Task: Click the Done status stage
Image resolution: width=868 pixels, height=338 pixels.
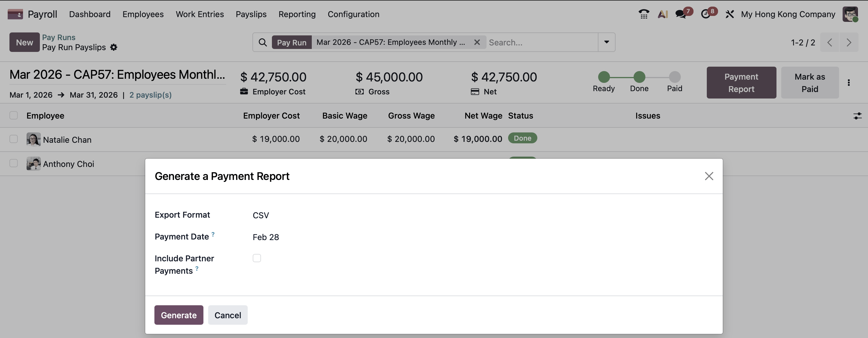Action: coord(639,81)
